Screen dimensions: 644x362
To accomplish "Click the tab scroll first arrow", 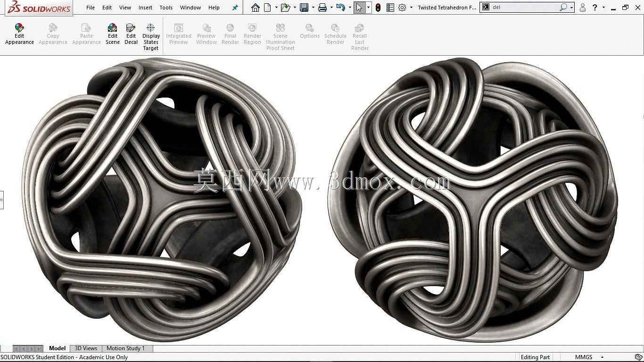I will point(17,349).
